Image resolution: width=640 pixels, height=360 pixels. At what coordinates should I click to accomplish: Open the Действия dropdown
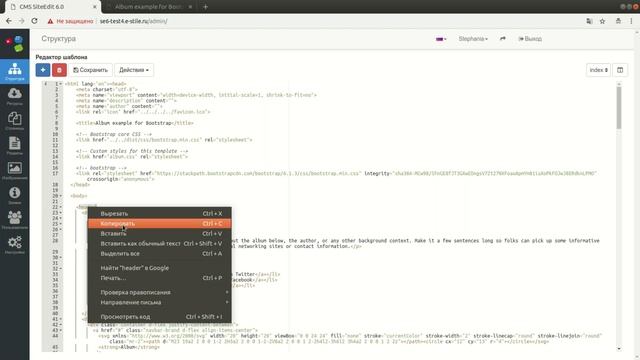pyautogui.click(x=134, y=70)
